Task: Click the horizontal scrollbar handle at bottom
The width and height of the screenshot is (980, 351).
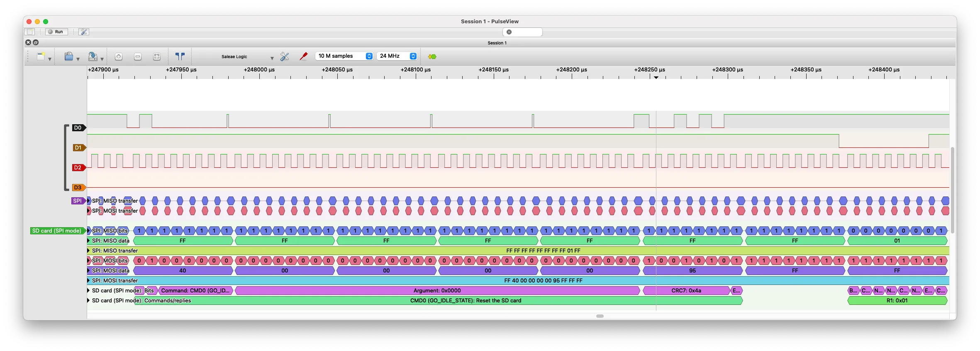Action: coord(600,316)
